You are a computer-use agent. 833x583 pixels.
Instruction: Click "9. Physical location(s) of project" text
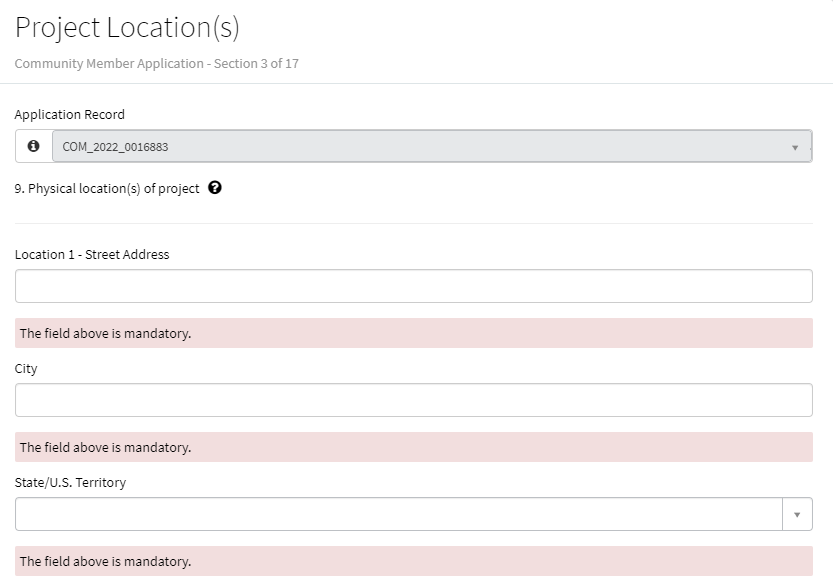tap(107, 188)
